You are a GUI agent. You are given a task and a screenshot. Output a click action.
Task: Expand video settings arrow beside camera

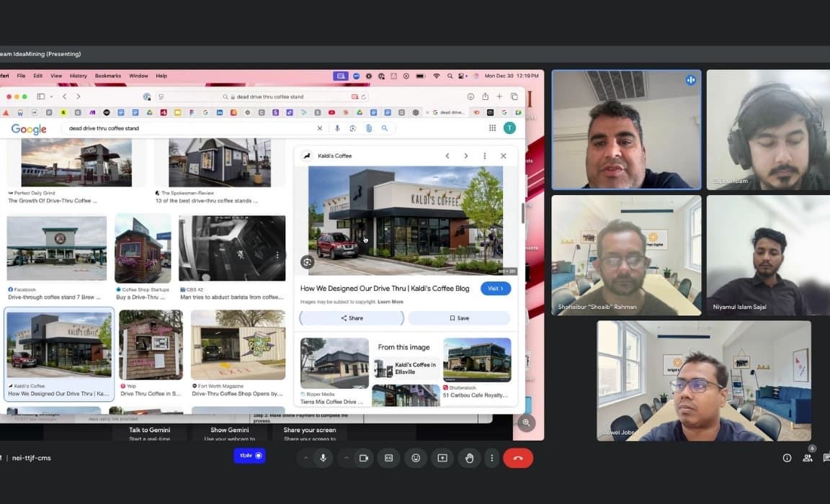[x=347, y=458]
